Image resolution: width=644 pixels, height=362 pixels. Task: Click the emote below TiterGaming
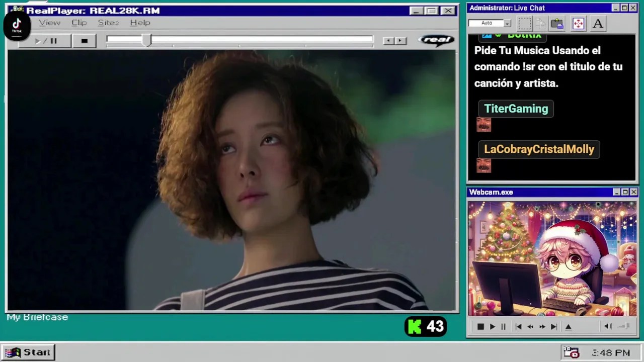(x=484, y=125)
